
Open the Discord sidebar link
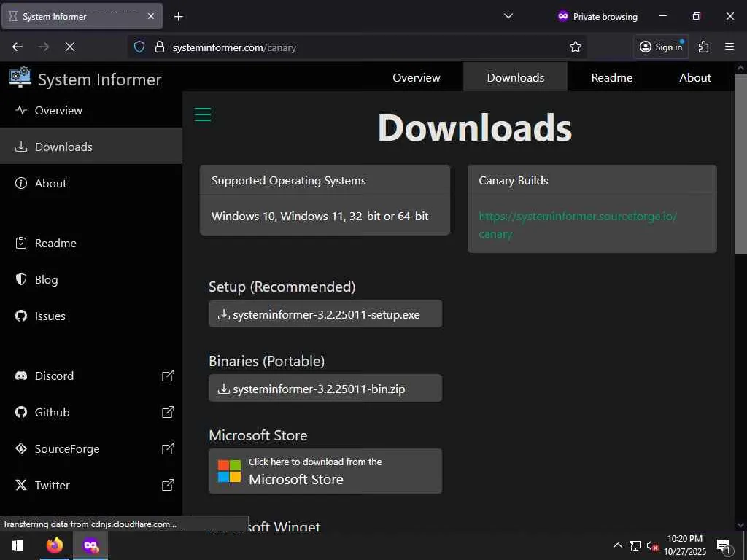[91, 376]
